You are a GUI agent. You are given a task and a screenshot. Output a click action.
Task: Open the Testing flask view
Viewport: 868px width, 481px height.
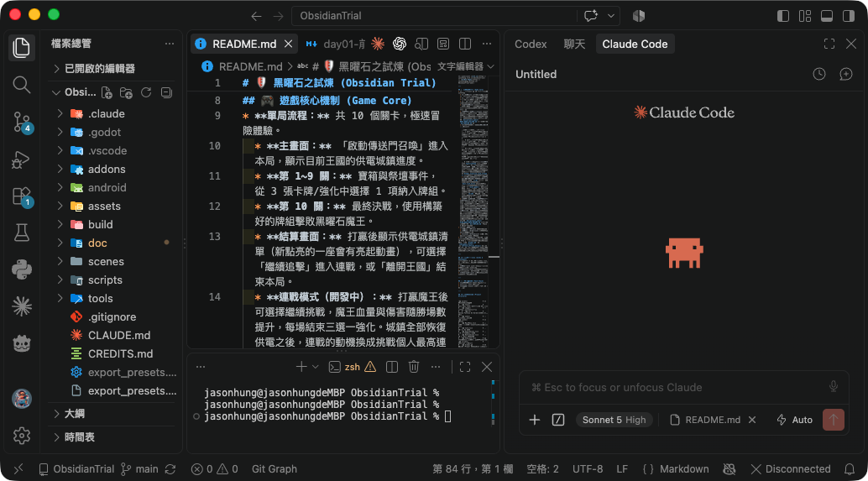pyautogui.click(x=22, y=233)
